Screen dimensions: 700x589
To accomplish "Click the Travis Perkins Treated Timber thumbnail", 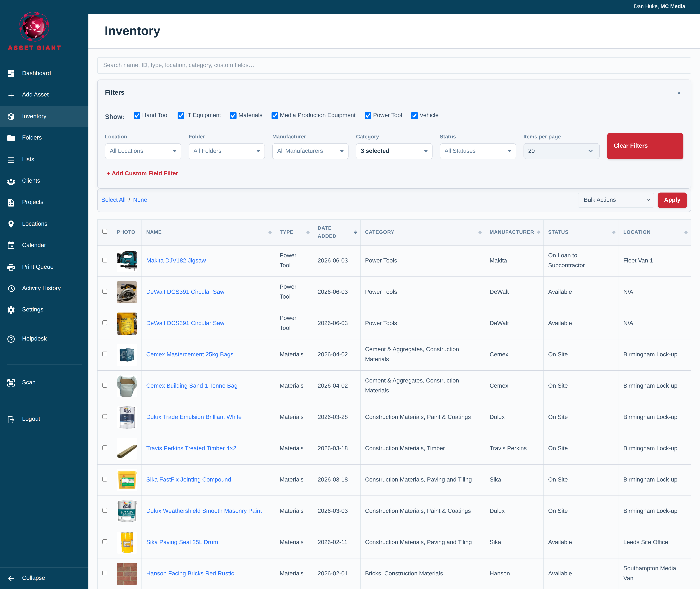I will tap(127, 449).
